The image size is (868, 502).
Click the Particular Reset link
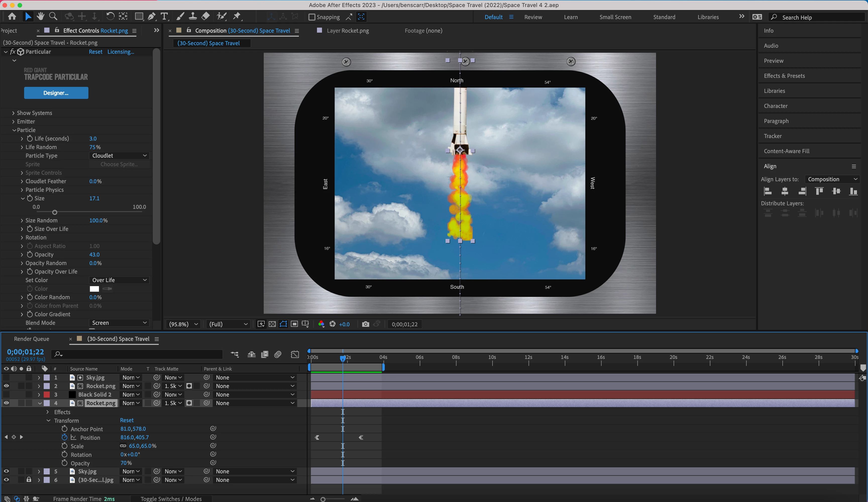[x=95, y=52]
